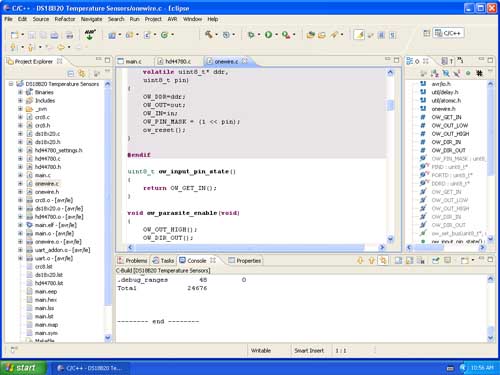500x375 pixels.
Task: Click the External Tools run icon
Action: [286, 34]
